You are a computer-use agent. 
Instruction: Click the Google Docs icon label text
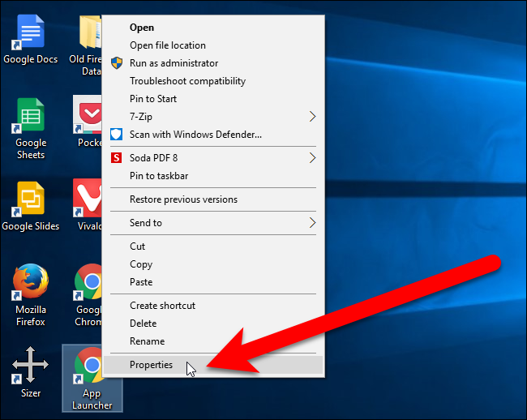(31, 59)
